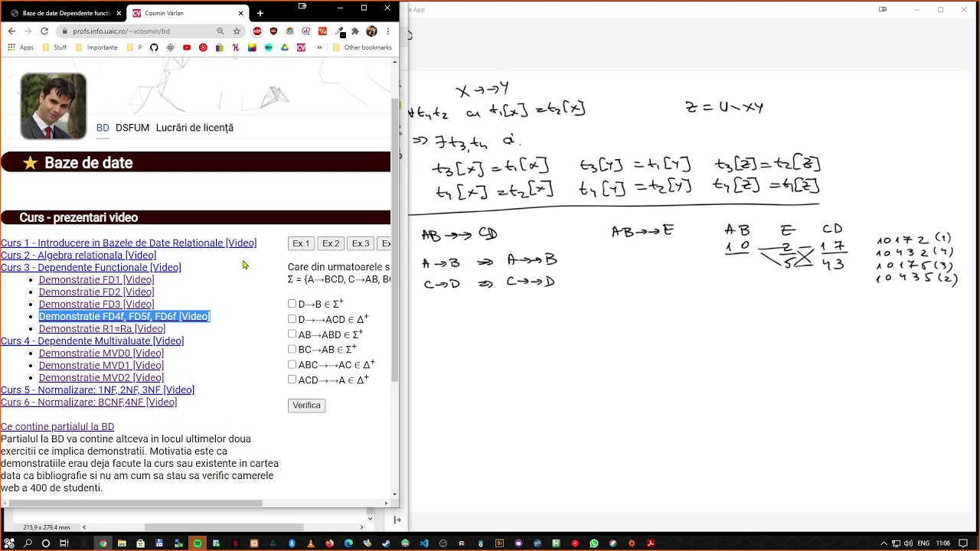Viewport: 980px width, 551px height.
Task: Open the BD navigation link
Action: point(103,128)
